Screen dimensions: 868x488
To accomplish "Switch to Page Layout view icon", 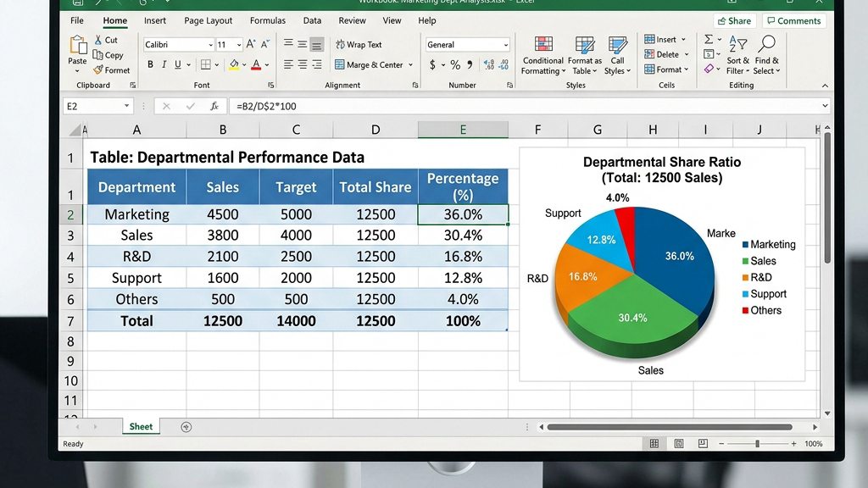I will [679, 444].
